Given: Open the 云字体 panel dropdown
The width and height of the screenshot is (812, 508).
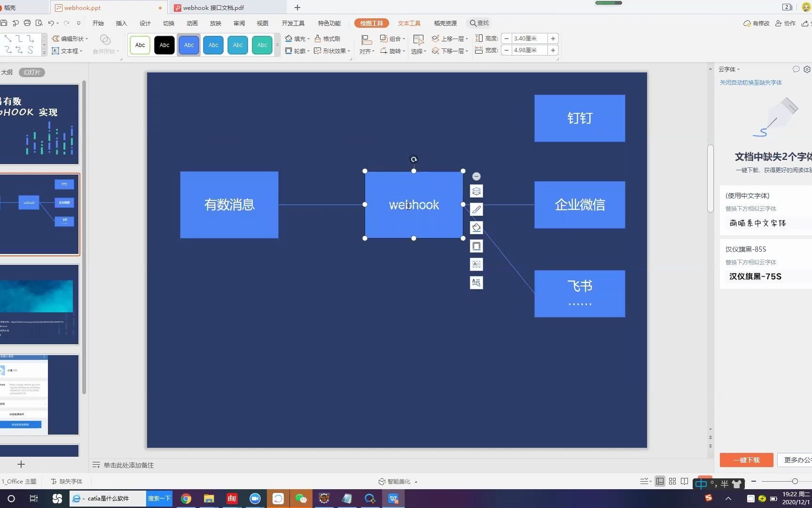Looking at the screenshot, I should 729,69.
